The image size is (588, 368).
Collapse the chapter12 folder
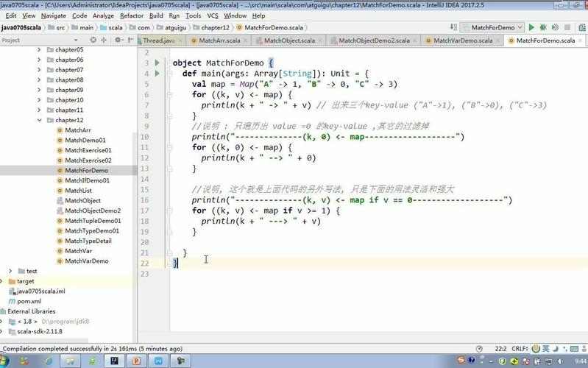pos(40,120)
